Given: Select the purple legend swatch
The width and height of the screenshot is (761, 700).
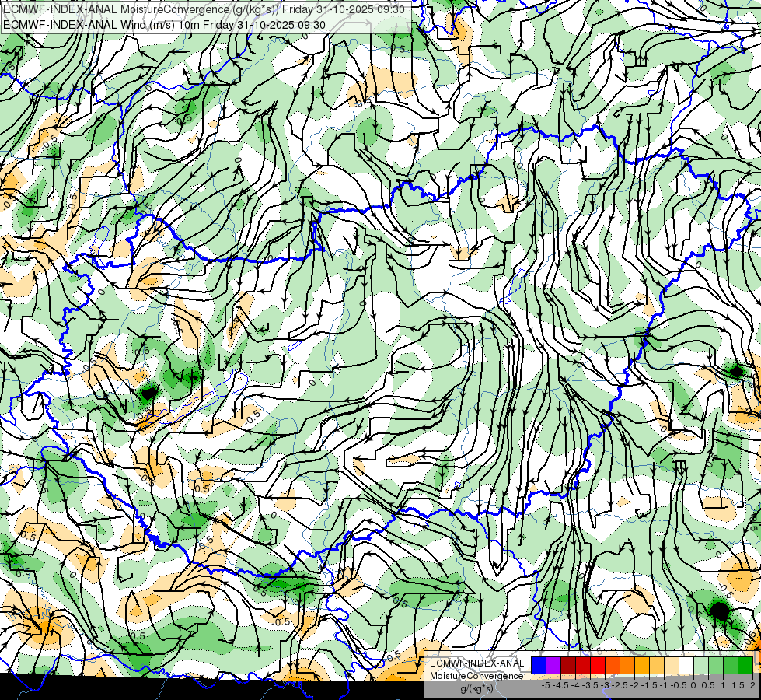Looking at the screenshot, I should pos(553,665).
